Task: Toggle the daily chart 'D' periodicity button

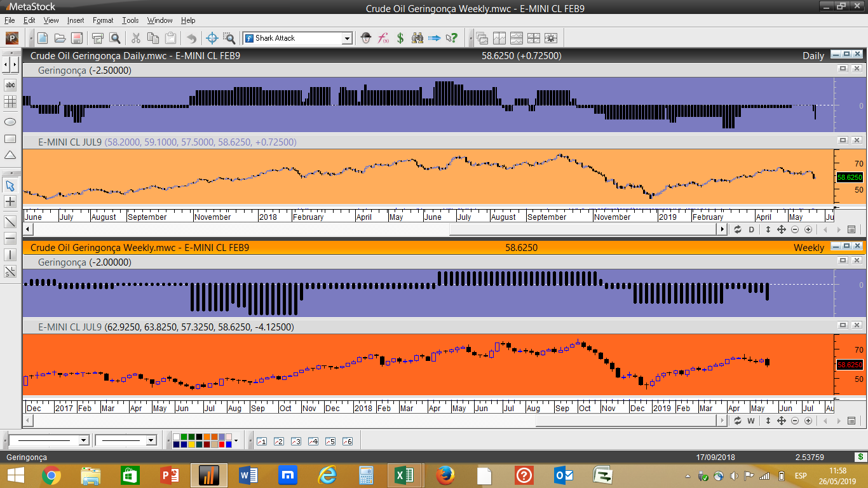Action: pos(750,230)
